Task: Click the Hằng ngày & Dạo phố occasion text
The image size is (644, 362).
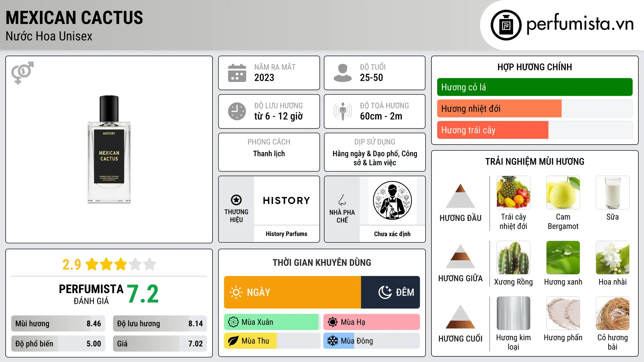Action: [375, 158]
